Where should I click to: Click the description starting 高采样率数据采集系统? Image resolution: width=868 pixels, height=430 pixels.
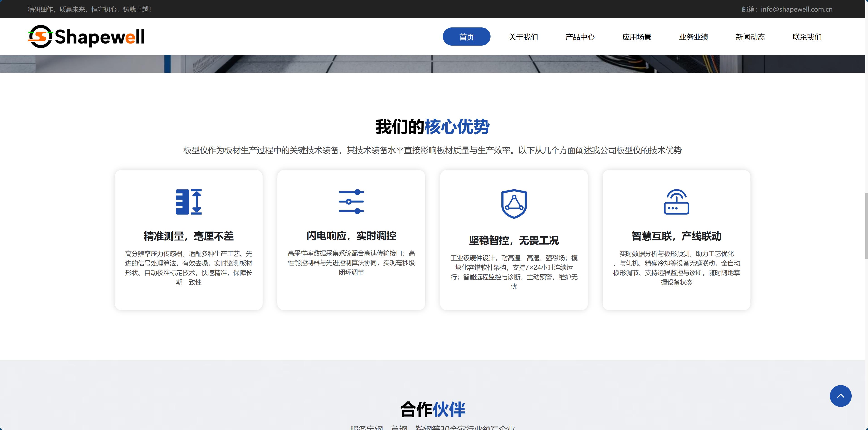pos(351,263)
